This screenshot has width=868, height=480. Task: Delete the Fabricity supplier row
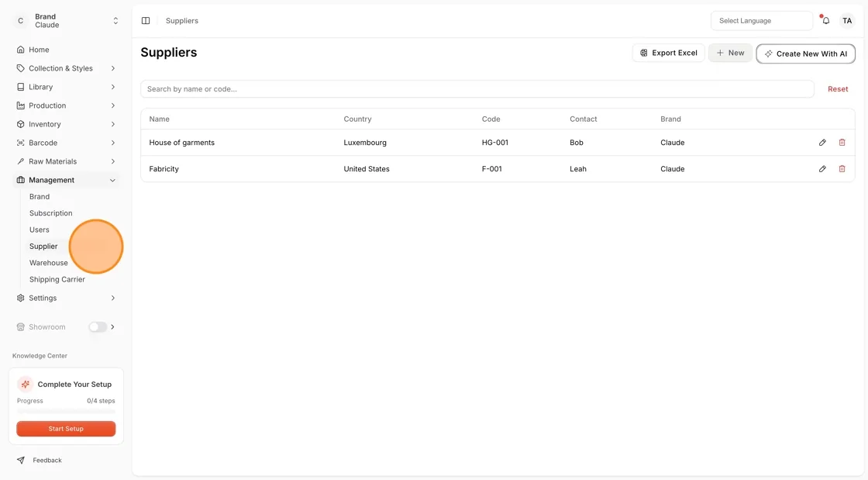pos(842,169)
